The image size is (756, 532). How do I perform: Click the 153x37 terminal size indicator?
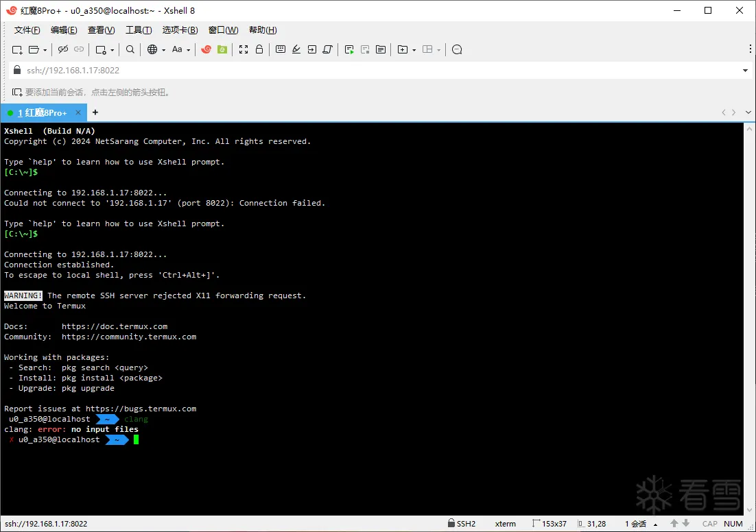(550, 523)
